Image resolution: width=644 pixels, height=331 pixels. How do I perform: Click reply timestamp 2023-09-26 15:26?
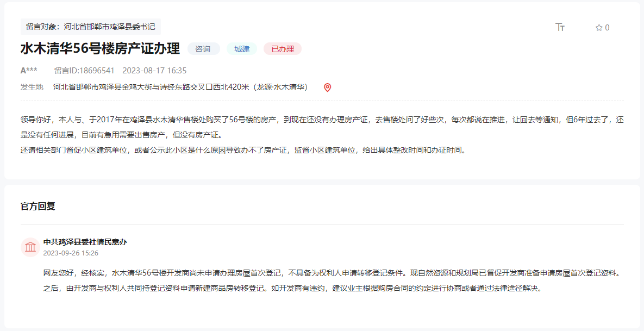(71, 253)
